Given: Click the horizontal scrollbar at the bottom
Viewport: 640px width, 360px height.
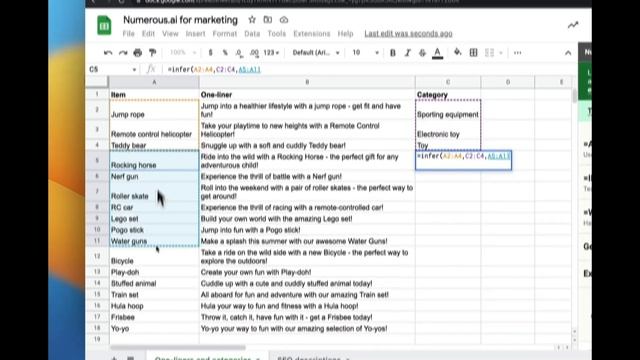Looking at the screenshot, I should 178,348.
